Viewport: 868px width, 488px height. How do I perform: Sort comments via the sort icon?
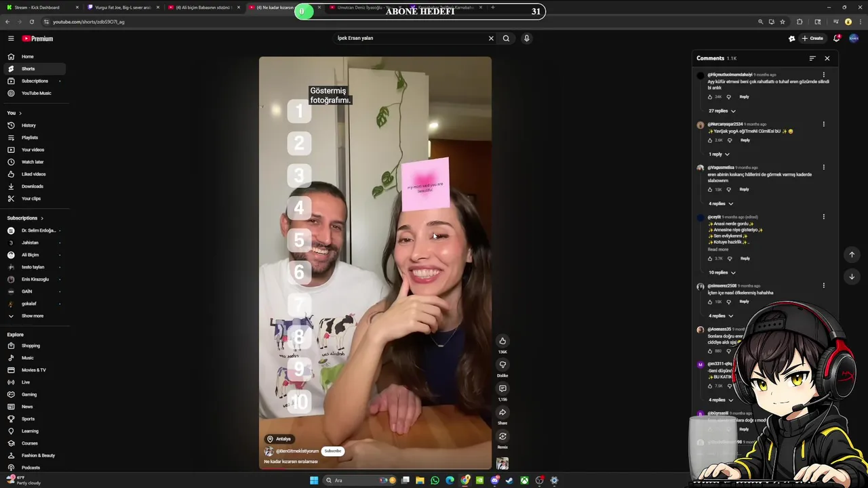pos(812,58)
